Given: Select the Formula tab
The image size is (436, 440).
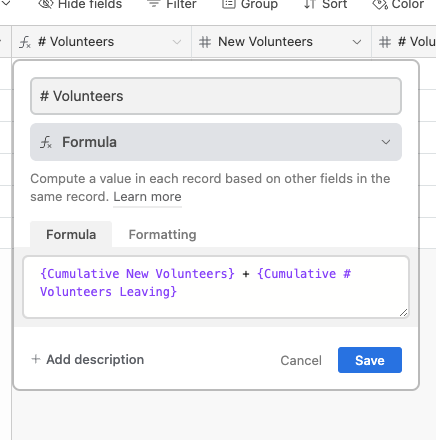Looking at the screenshot, I should coord(71,235).
